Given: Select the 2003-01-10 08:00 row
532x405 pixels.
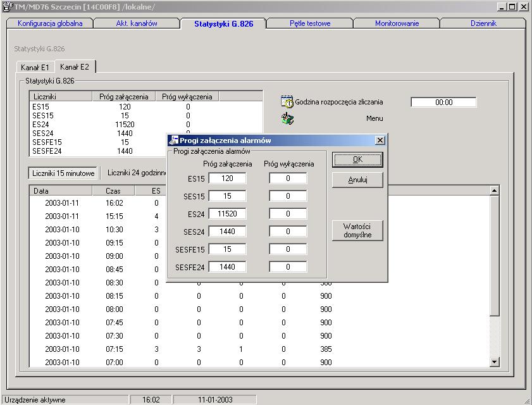Looking at the screenshot, I should tap(260, 309).
